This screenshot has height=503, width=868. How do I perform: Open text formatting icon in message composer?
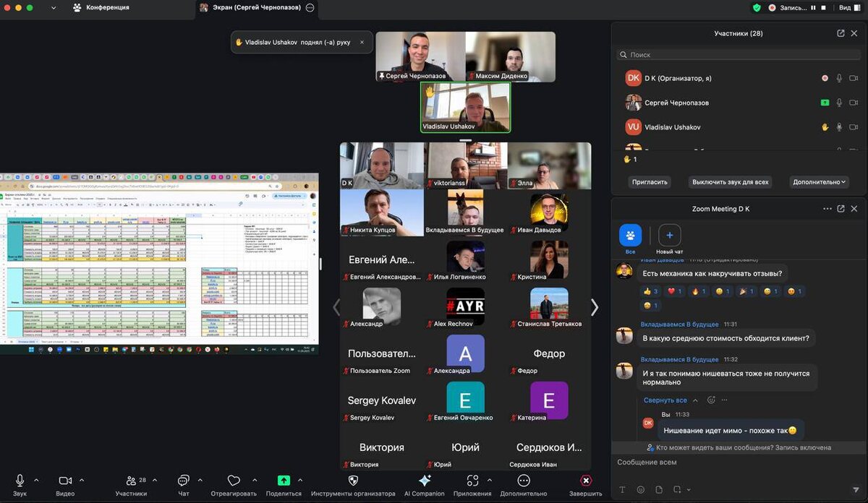623,490
